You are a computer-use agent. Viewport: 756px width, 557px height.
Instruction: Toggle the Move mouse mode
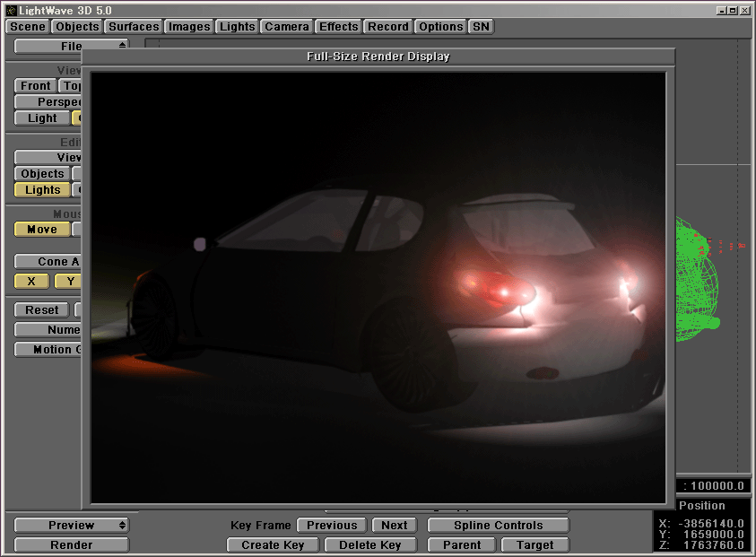click(x=42, y=230)
